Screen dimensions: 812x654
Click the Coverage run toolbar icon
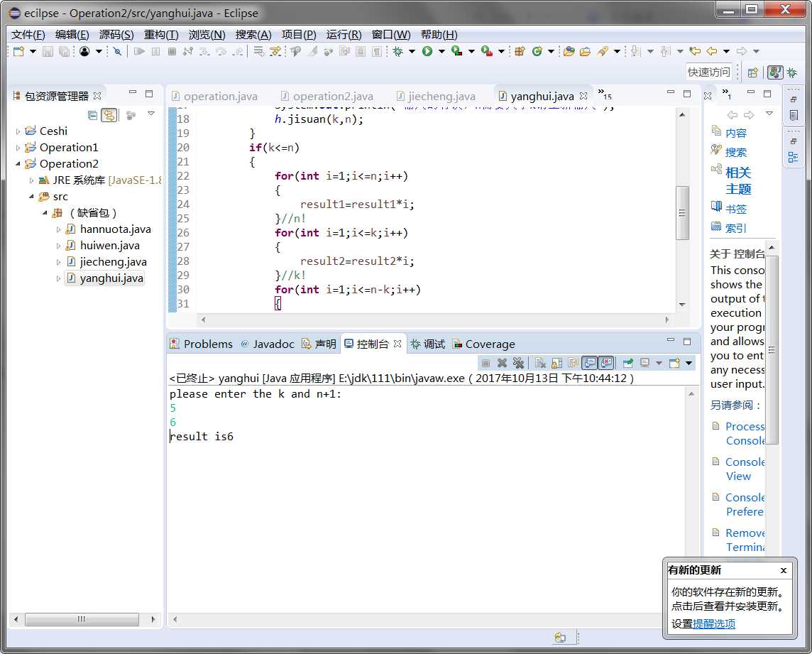click(457, 51)
